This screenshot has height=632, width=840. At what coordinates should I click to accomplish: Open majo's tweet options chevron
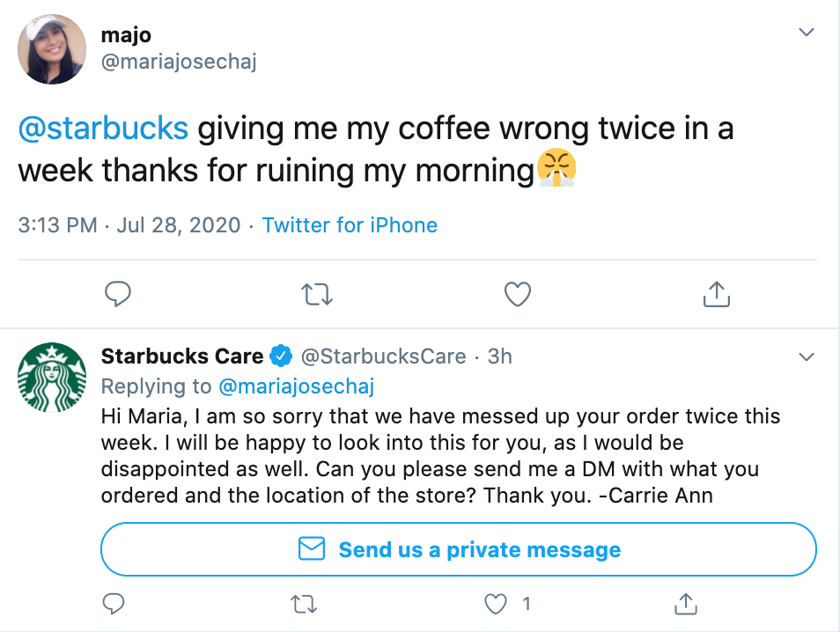(806, 33)
